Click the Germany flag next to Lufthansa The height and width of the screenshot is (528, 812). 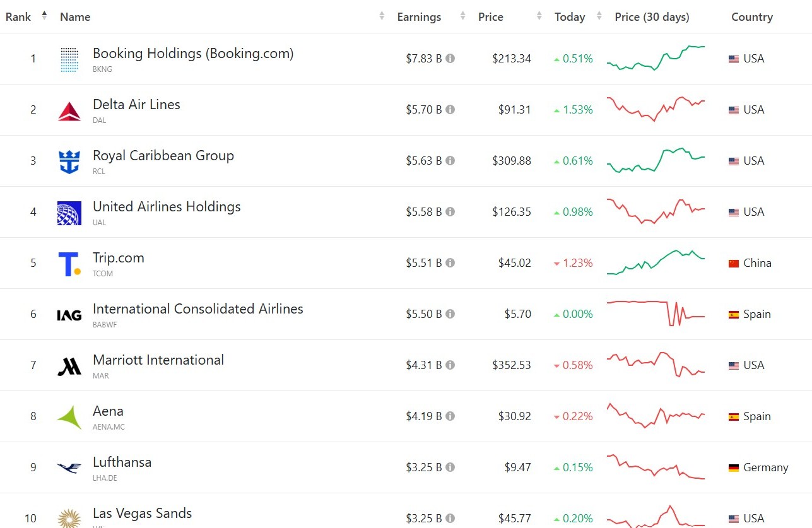coord(734,468)
